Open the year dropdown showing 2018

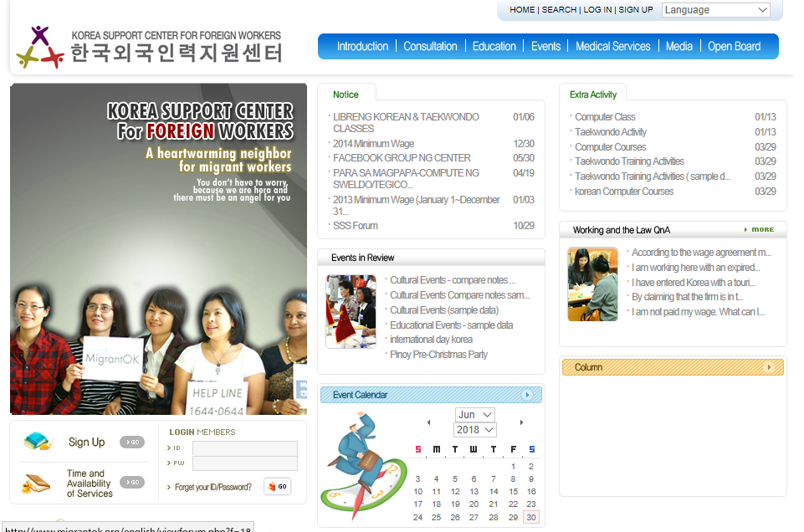(474, 430)
